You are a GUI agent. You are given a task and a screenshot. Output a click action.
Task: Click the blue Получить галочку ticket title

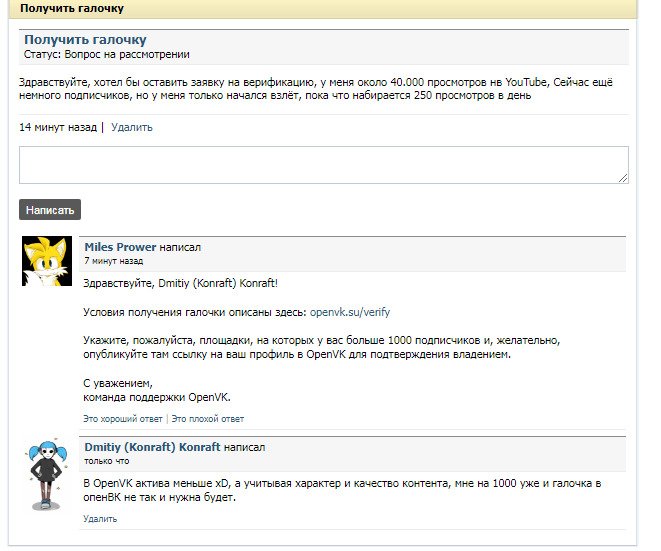coord(85,39)
